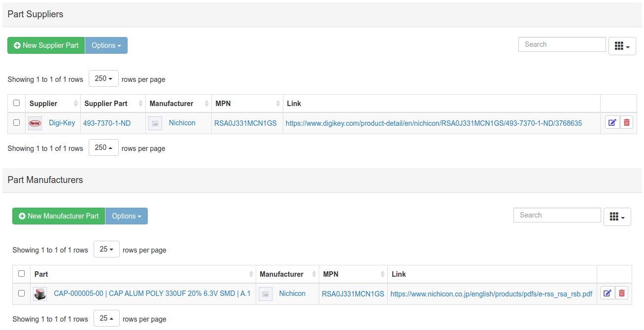Expand Options dropdown in Part Manufacturers
644x330 pixels.
(126, 216)
